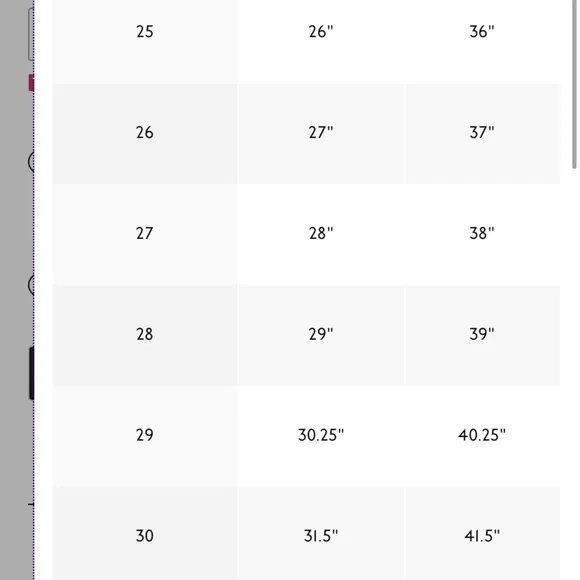
Task: Select the 26" waist measurement cell
Action: click(321, 32)
